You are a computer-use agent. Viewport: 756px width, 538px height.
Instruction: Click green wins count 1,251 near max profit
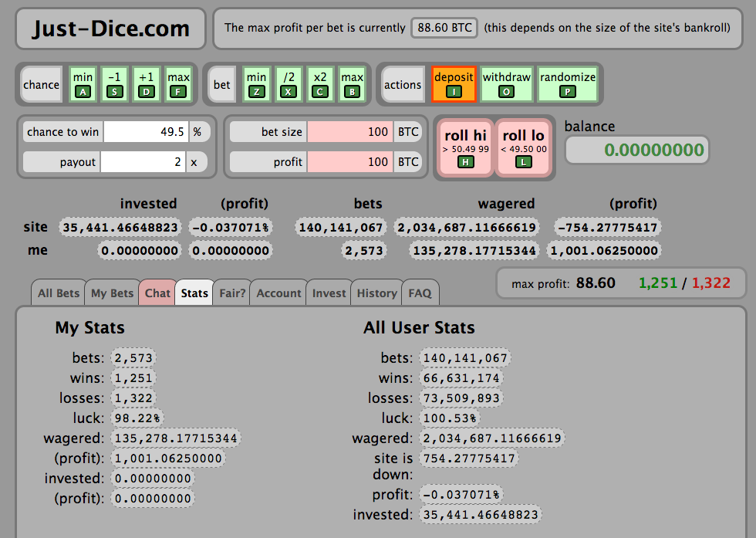tap(658, 283)
